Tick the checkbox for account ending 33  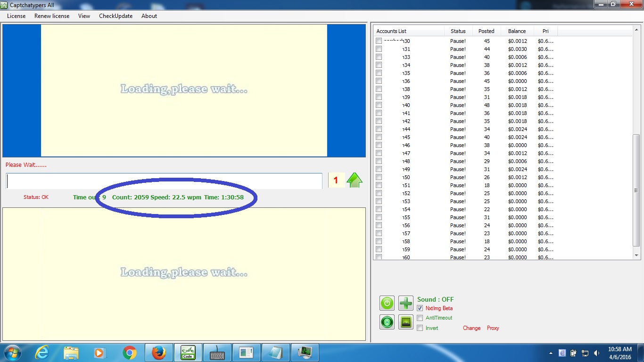click(x=379, y=57)
